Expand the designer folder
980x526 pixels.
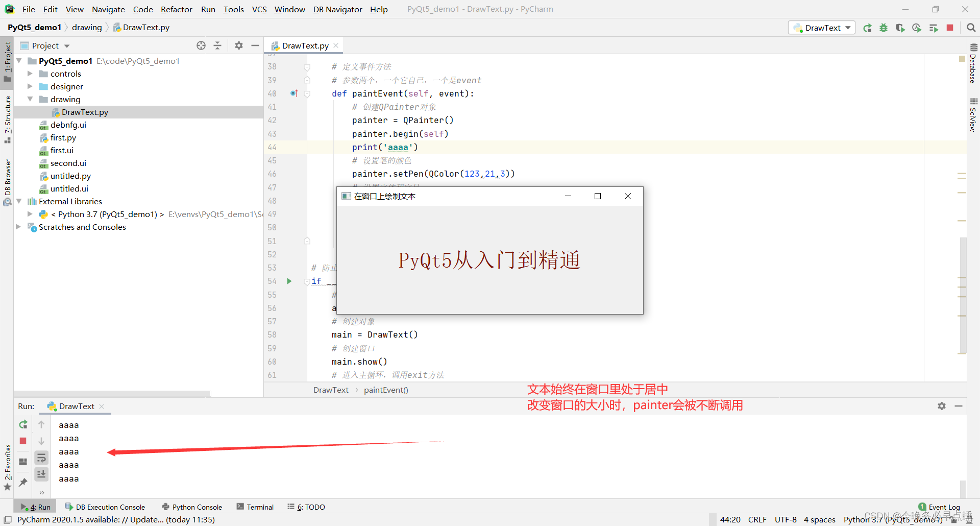click(30, 86)
